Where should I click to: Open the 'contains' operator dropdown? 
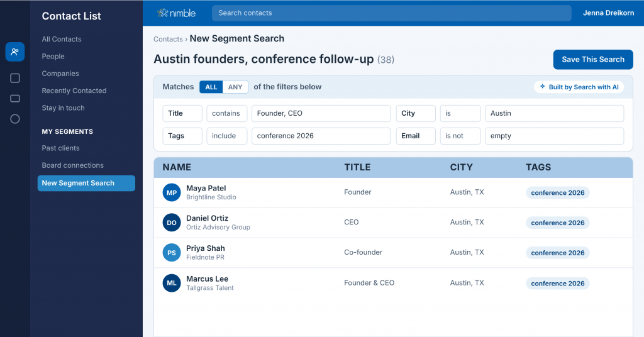point(226,113)
